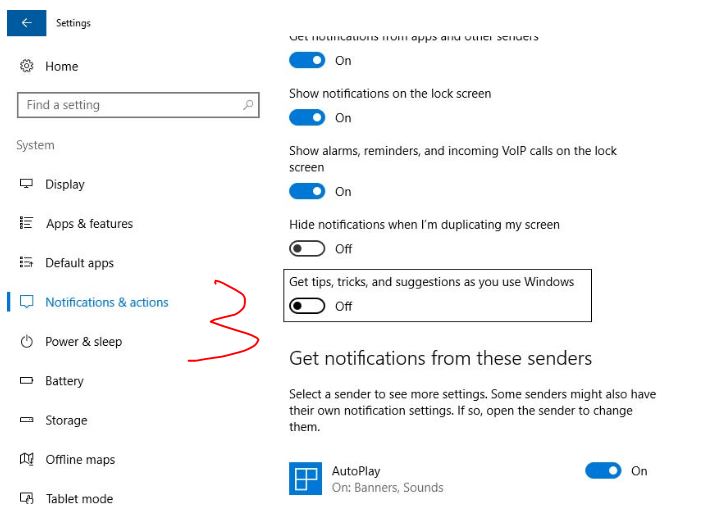
Task: Toggle alarms, reminders and VoIP calls switch
Action: tap(307, 191)
